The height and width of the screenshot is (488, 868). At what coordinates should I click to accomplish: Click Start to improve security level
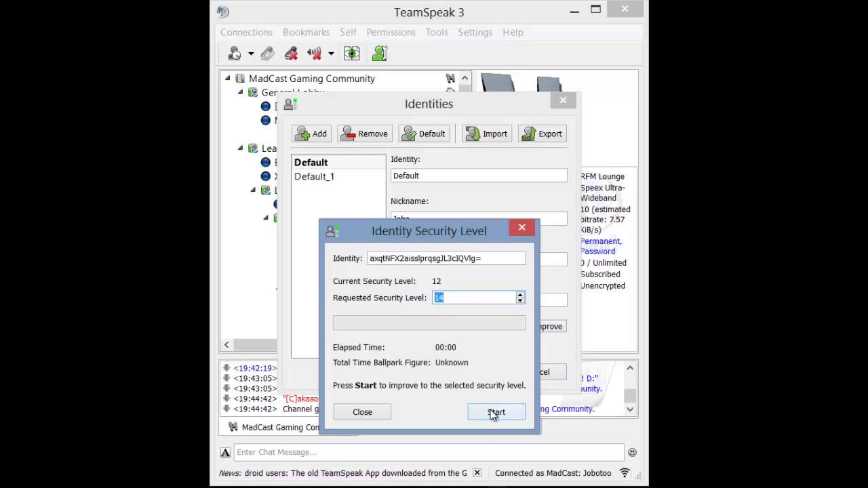tap(496, 412)
